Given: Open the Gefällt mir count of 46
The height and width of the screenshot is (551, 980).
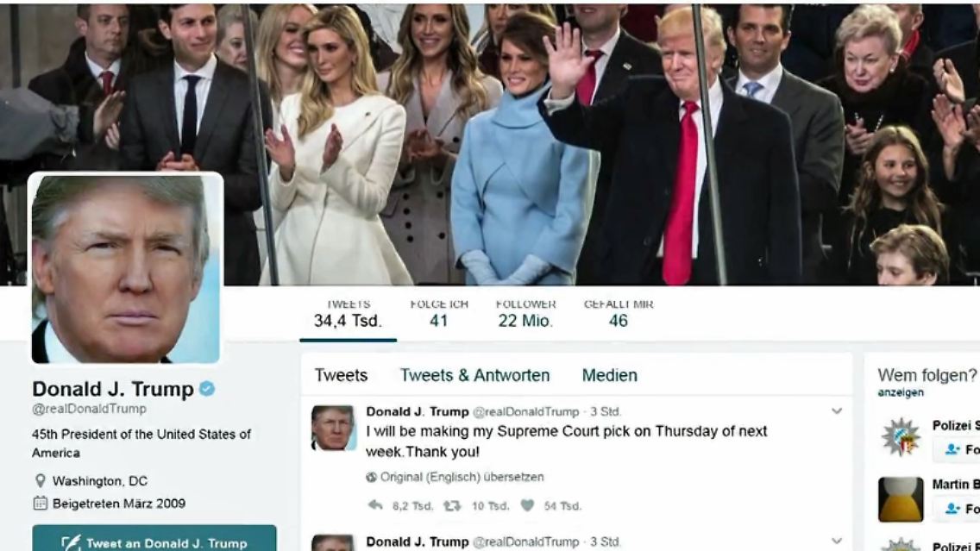Looking at the screenshot, I should point(619,314).
